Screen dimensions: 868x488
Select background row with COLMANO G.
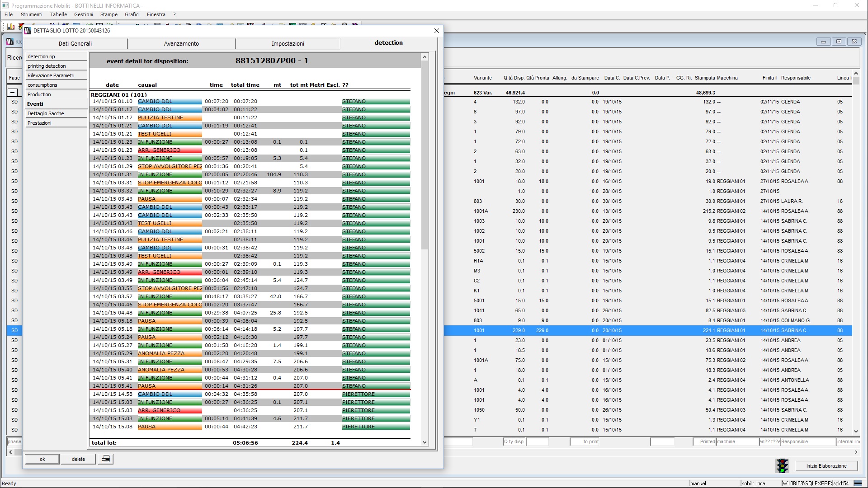tap(648, 320)
